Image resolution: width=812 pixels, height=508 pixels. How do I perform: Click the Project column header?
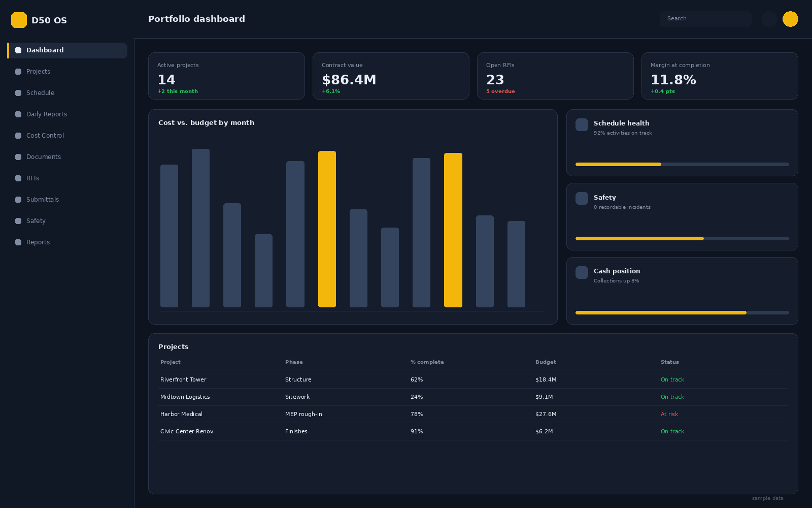click(171, 362)
